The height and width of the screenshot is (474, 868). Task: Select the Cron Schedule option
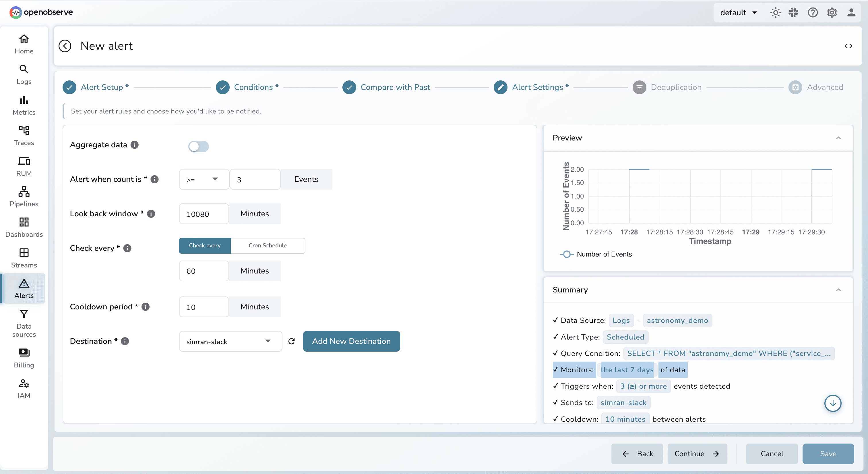pos(268,245)
